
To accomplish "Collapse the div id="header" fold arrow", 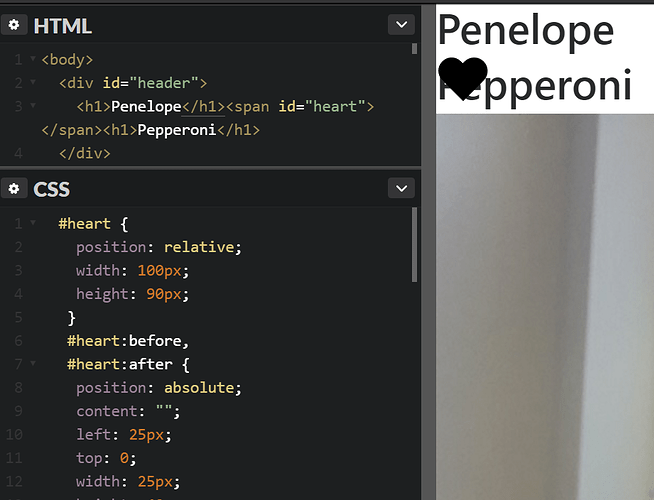I will [33, 82].
